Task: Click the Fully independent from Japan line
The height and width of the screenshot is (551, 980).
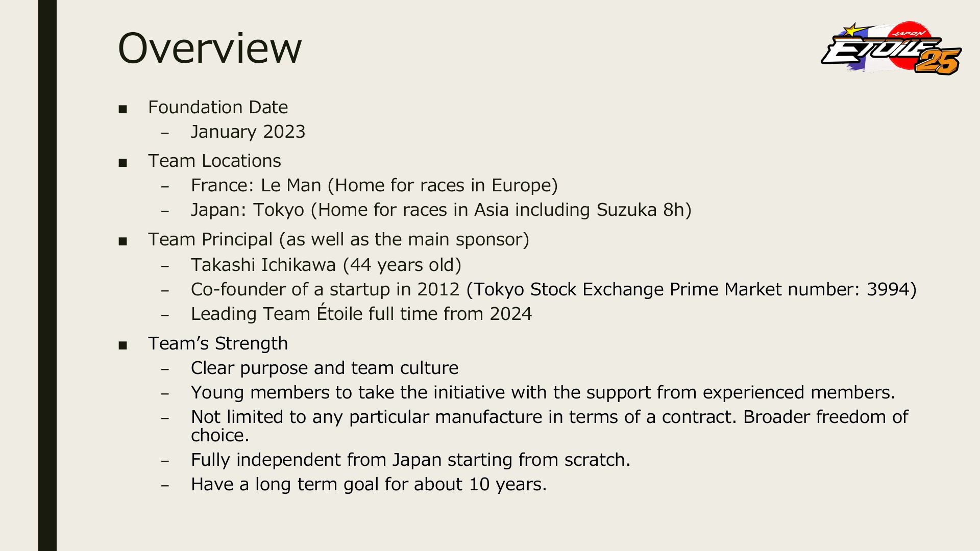Action: 411,460
